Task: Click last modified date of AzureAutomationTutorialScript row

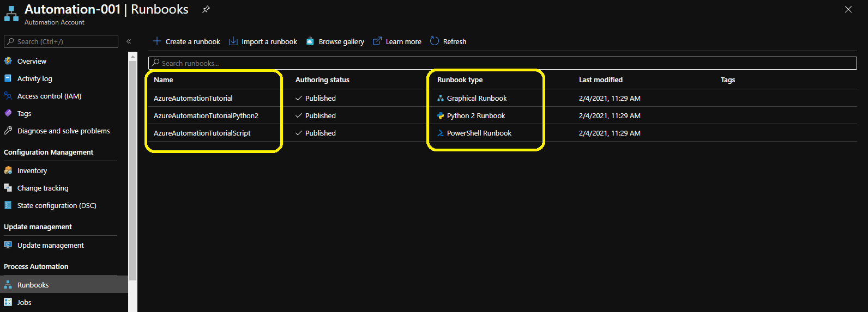Action: tap(610, 133)
